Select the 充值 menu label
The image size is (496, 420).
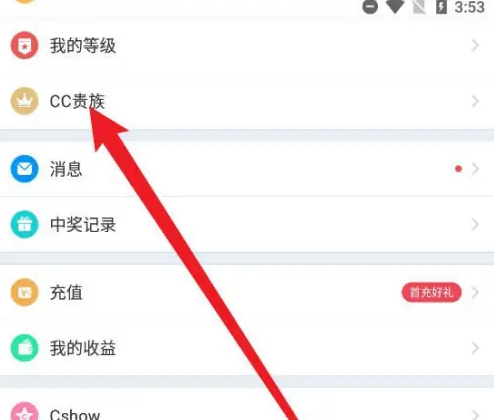(x=66, y=293)
